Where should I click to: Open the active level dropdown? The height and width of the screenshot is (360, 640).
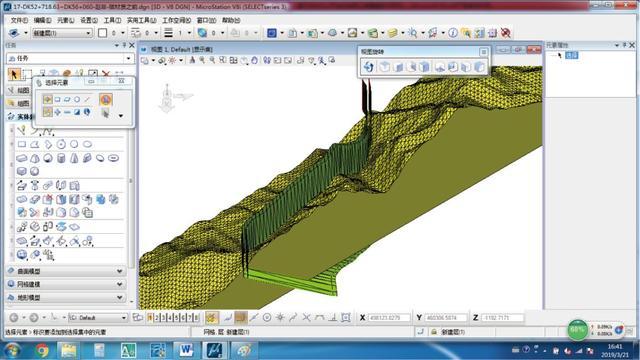62,33
